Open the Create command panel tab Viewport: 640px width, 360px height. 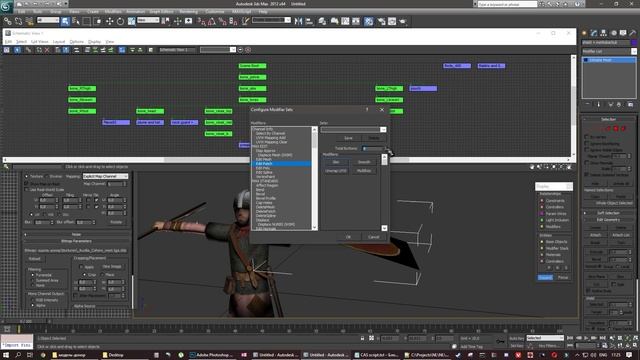tap(584, 33)
